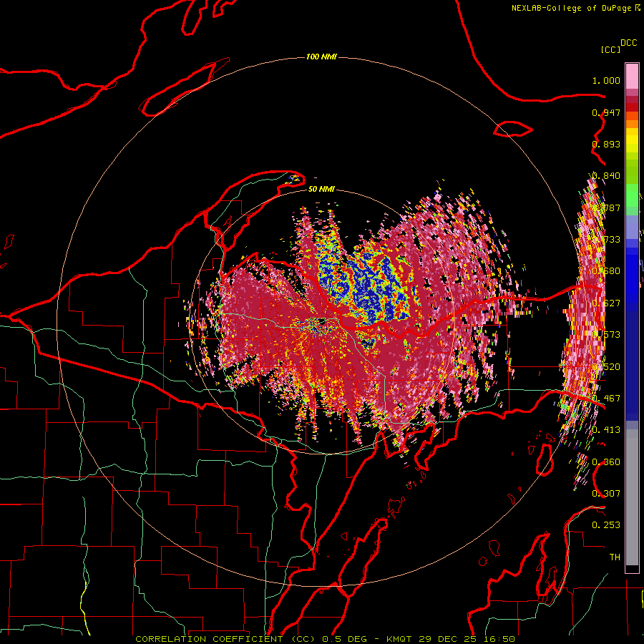Viewport: 644px width, 644px height.
Task: Select the 0.893 scale value
Action: point(606,144)
